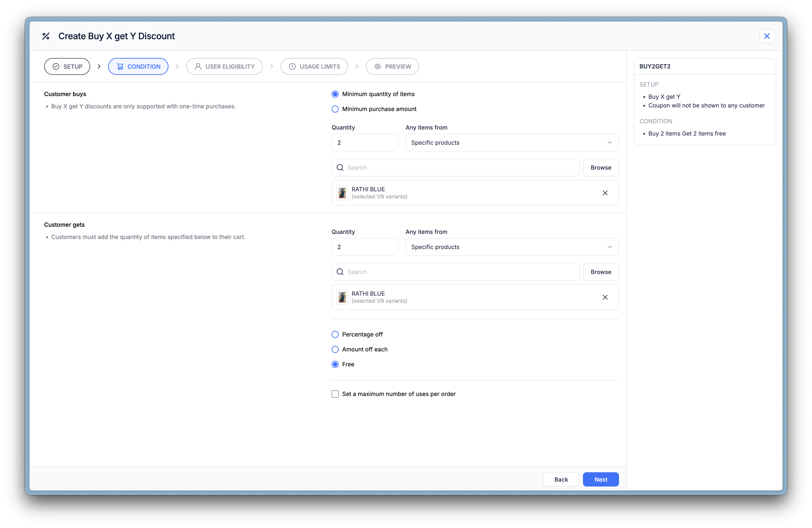Click the eye icon on the Preview step
This screenshot has height=528, width=812.
pyautogui.click(x=377, y=66)
